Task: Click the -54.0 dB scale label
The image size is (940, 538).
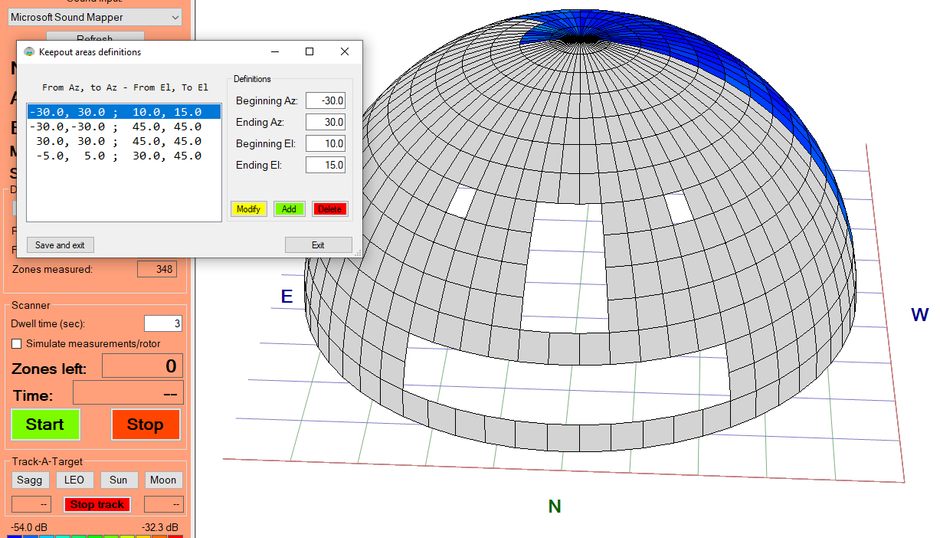Action: pyautogui.click(x=29, y=527)
